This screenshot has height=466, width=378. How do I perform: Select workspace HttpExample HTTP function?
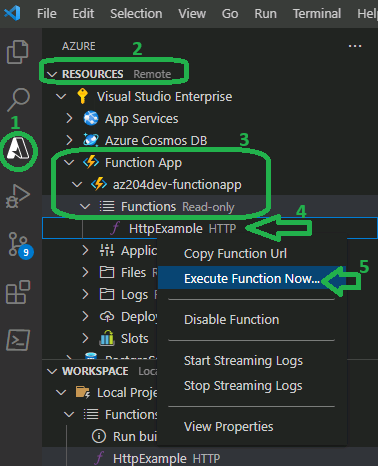click(x=210, y=458)
